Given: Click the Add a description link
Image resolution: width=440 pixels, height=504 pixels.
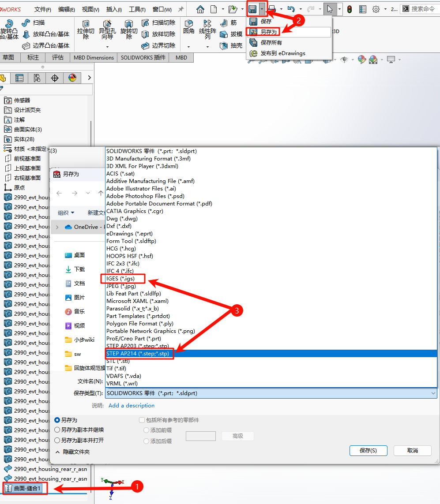Looking at the screenshot, I should [x=131, y=406].
